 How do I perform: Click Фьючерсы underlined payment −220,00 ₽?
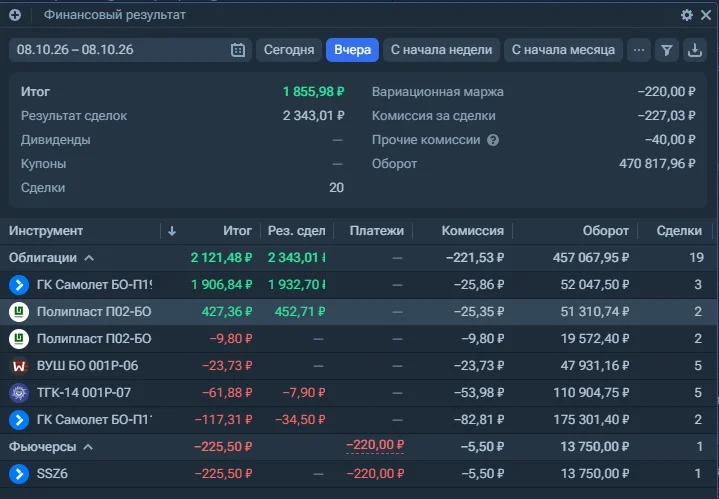pyautogui.click(x=375, y=445)
